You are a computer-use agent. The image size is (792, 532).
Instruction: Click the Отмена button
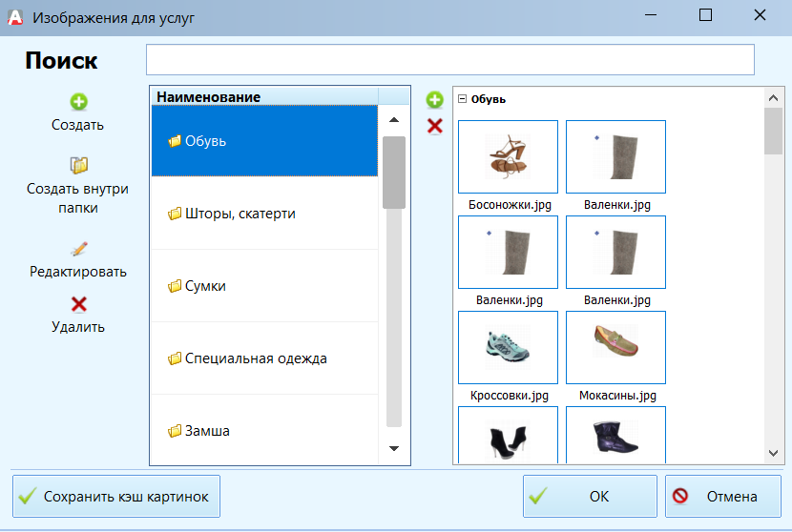pos(723,496)
